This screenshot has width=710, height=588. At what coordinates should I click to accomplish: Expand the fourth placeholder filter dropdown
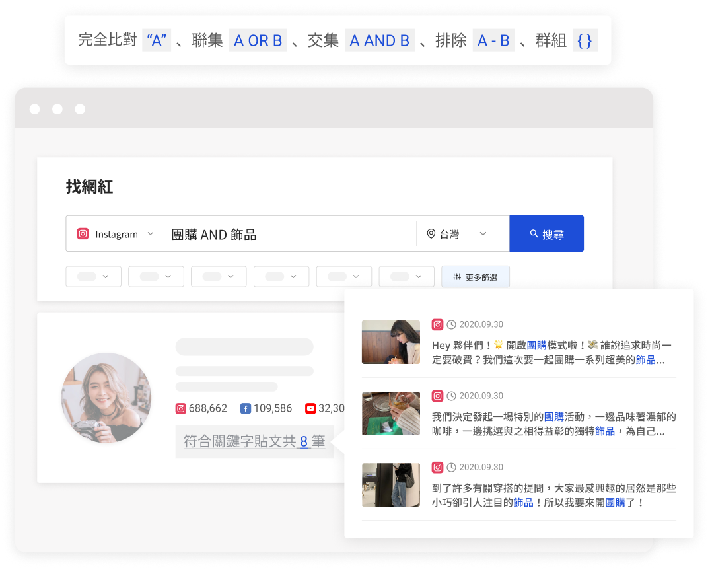281,276
